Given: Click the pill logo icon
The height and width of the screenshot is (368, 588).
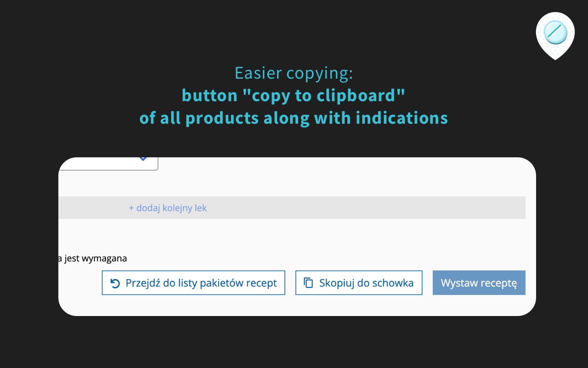Looking at the screenshot, I should point(555,33).
